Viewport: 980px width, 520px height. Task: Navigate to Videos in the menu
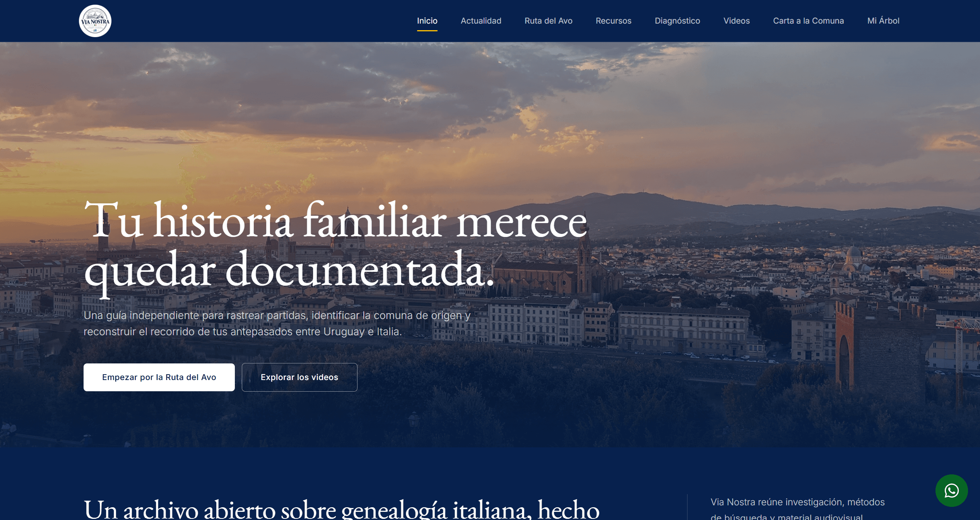point(736,21)
